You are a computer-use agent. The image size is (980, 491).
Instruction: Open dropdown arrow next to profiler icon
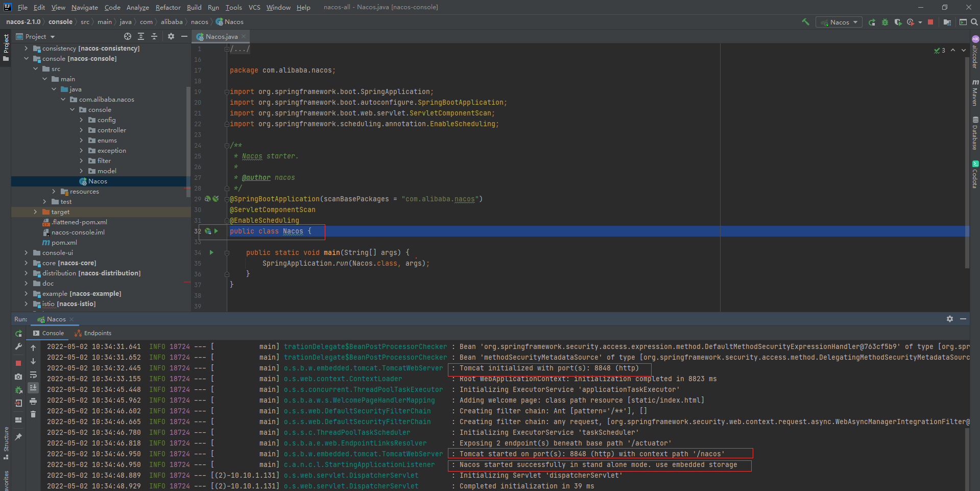[920, 22]
